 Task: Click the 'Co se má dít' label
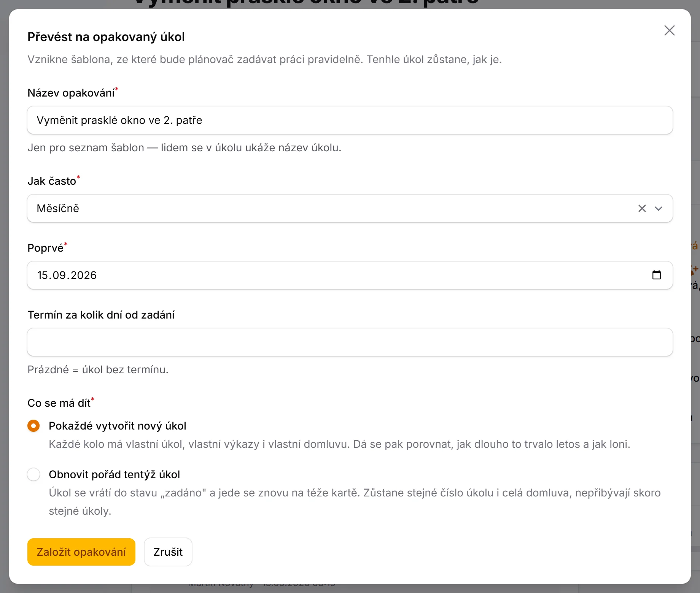[59, 403]
